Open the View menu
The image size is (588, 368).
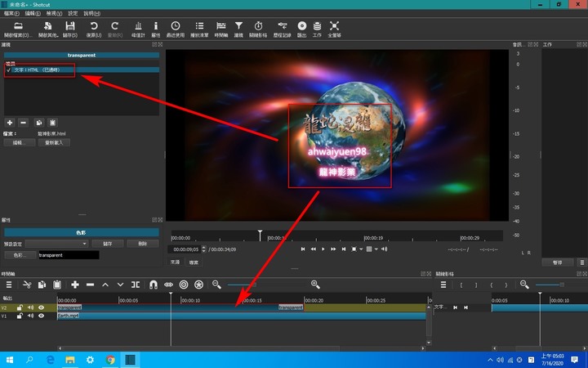coord(54,14)
